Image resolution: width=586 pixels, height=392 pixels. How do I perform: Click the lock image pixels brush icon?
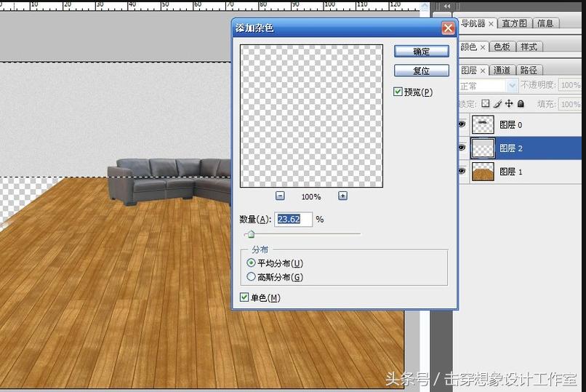[x=497, y=104]
